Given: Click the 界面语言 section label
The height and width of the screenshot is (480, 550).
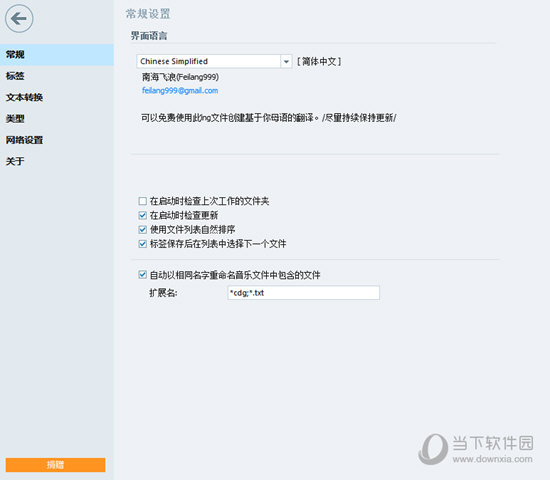Looking at the screenshot, I should 149,36.
